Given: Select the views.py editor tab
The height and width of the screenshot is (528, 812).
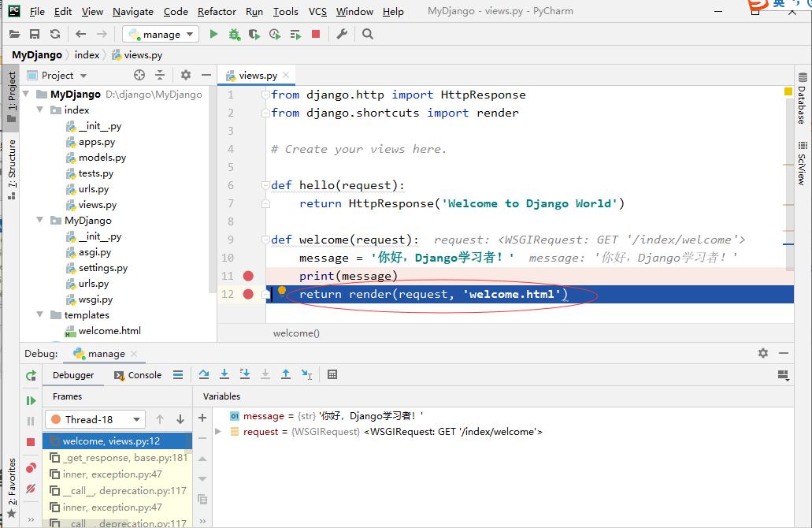Looking at the screenshot, I should point(258,75).
